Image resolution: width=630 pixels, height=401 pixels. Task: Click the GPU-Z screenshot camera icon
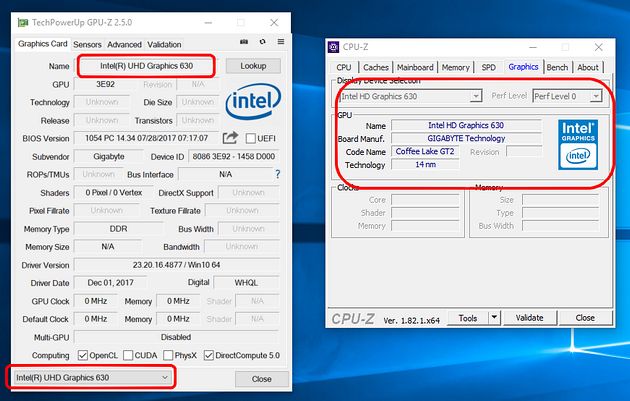[244, 42]
